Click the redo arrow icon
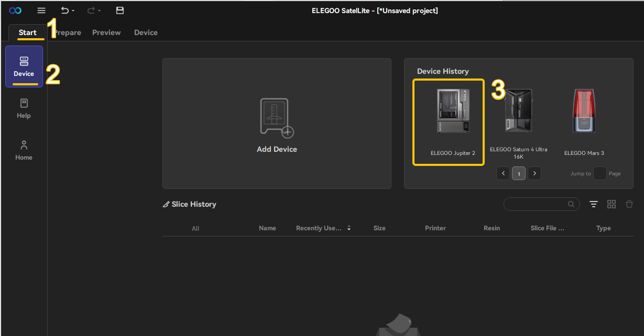644x336 pixels. coord(91,10)
